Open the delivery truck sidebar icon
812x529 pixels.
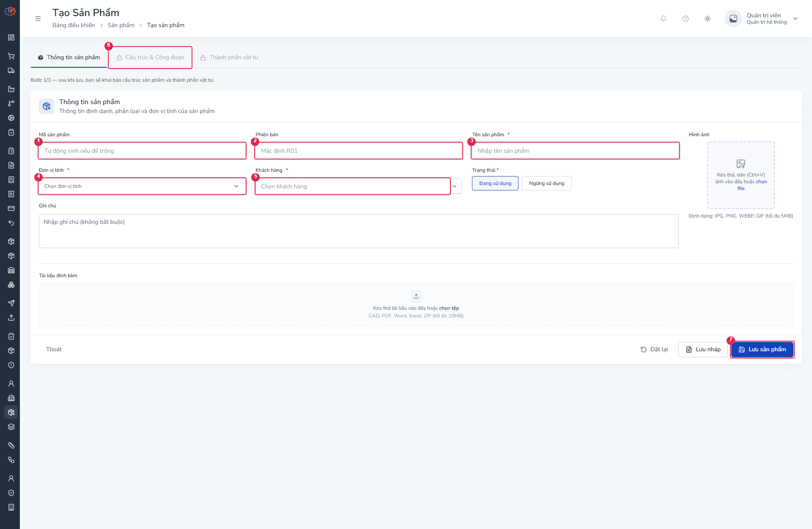11,71
